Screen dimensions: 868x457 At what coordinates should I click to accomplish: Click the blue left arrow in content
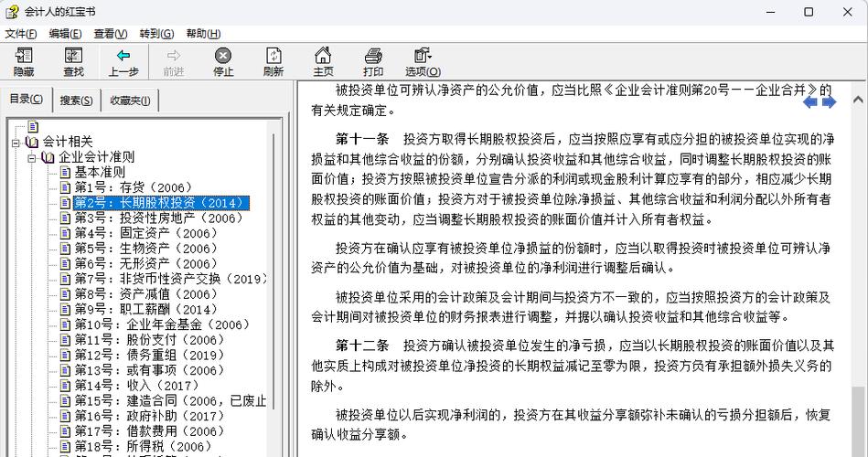(809, 101)
